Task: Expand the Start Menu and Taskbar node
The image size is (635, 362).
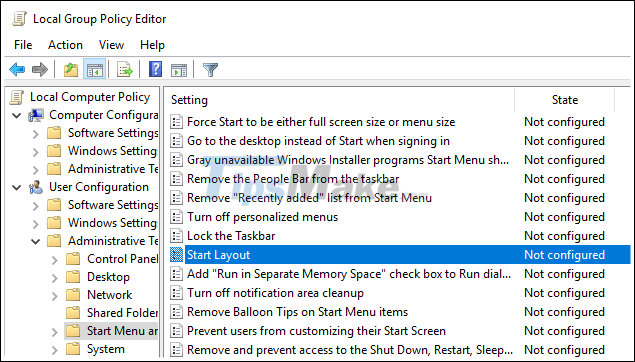Action: point(55,332)
